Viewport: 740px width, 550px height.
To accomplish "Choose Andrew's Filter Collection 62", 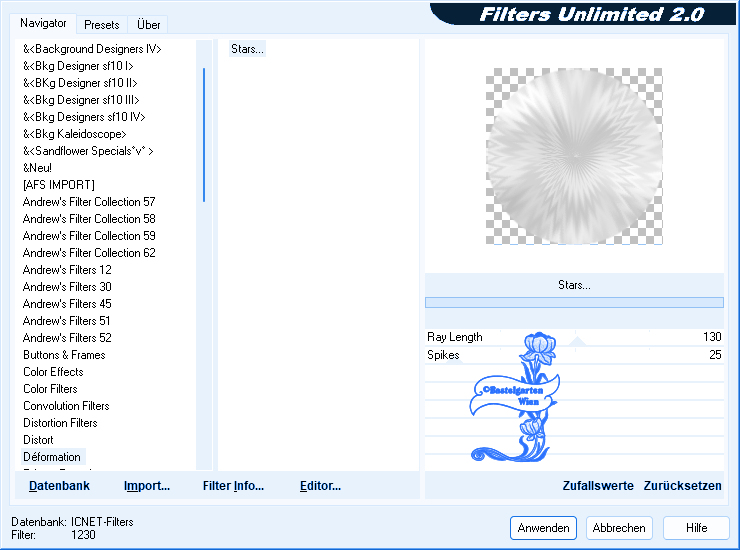I will coord(89,253).
